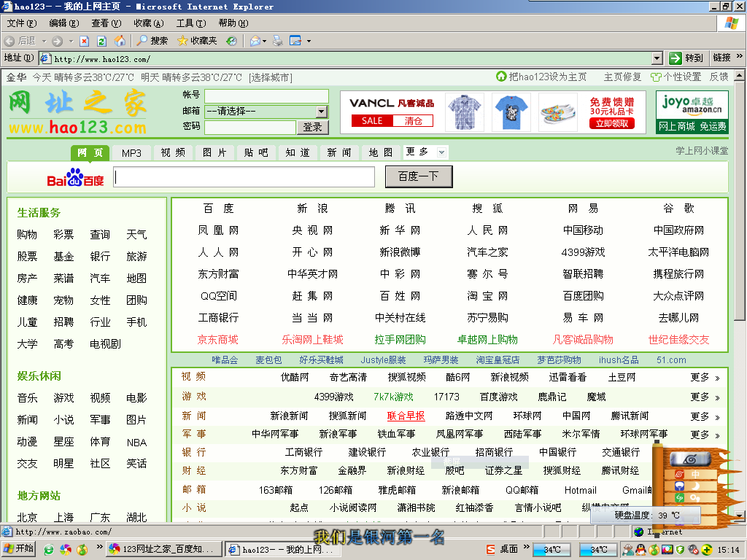The image size is (747, 560).
Task: Open the 淘宝网 site link
Action: [487, 296]
